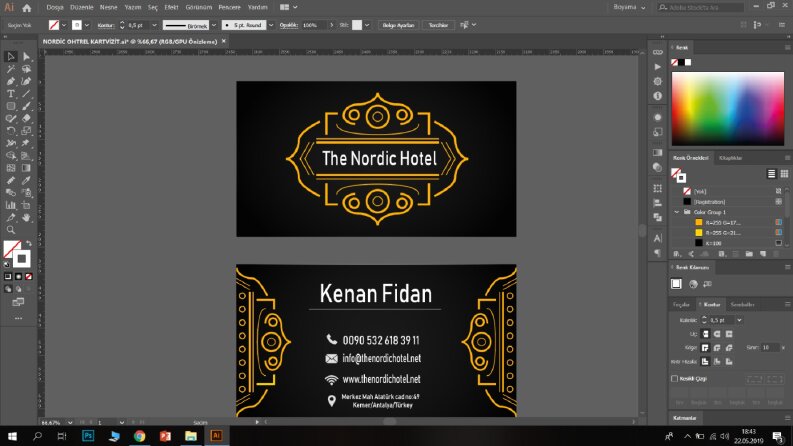Select the Puppet Warp pin tool
Screen dimensions: 793x446
click(26, 143)
